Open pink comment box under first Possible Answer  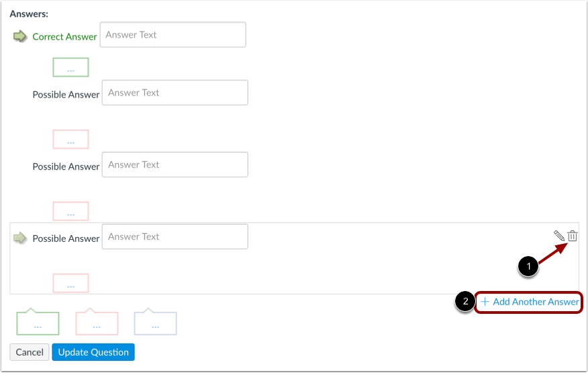coord(70,139)
